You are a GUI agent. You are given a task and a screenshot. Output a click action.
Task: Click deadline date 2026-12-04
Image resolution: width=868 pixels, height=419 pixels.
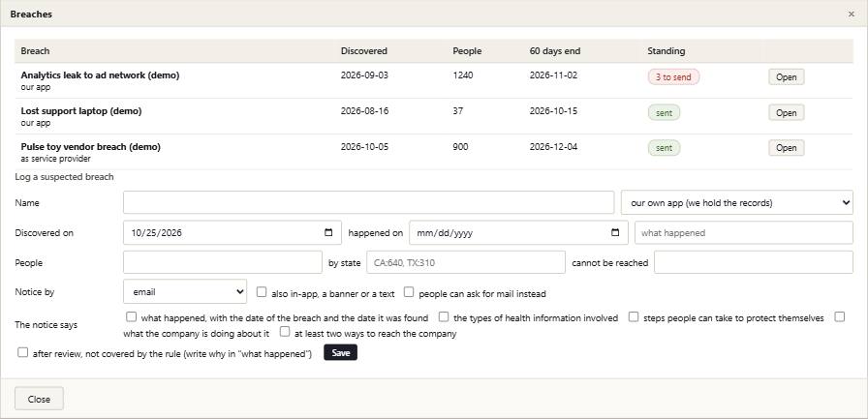(553, 146)
